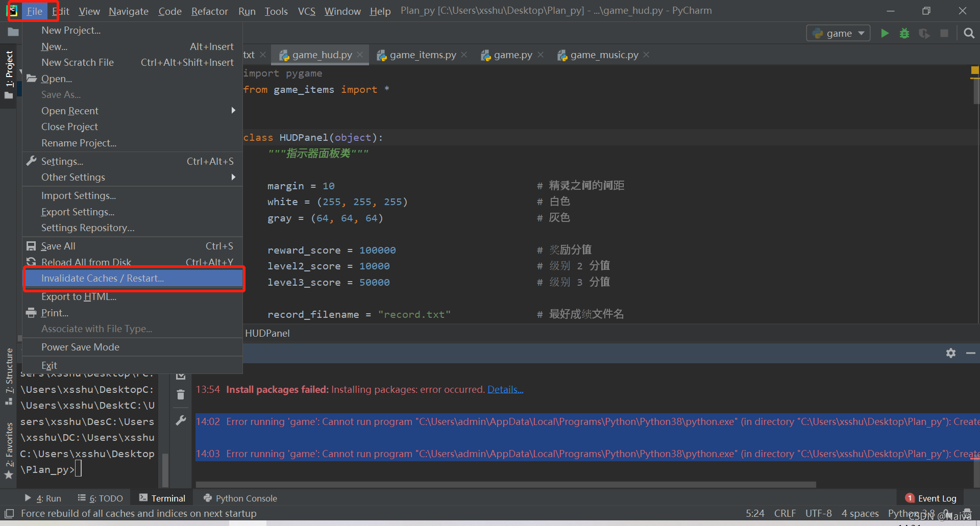Open the VCS menu

306,11
